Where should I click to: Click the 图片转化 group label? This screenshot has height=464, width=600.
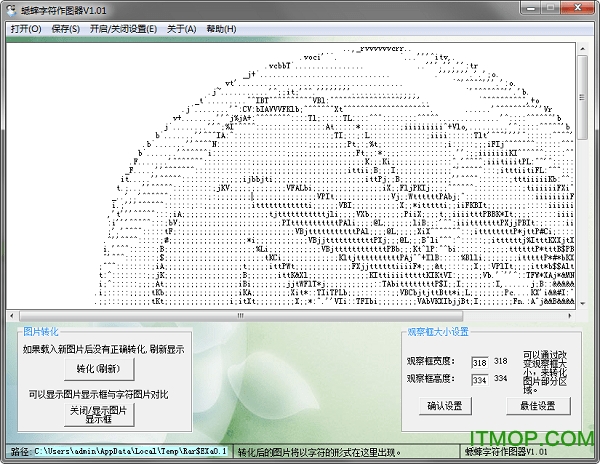click(x=41, y=331)
